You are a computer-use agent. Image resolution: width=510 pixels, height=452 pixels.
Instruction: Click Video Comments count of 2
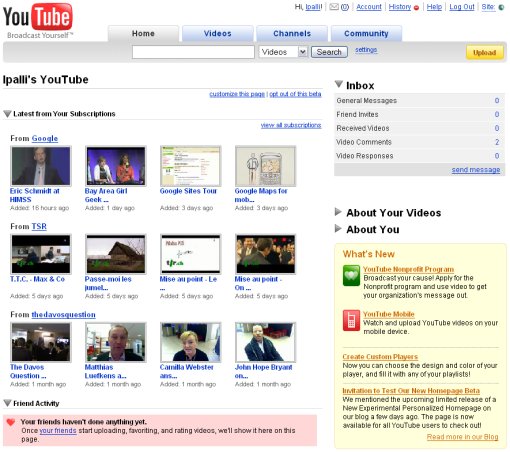point(497,142)
